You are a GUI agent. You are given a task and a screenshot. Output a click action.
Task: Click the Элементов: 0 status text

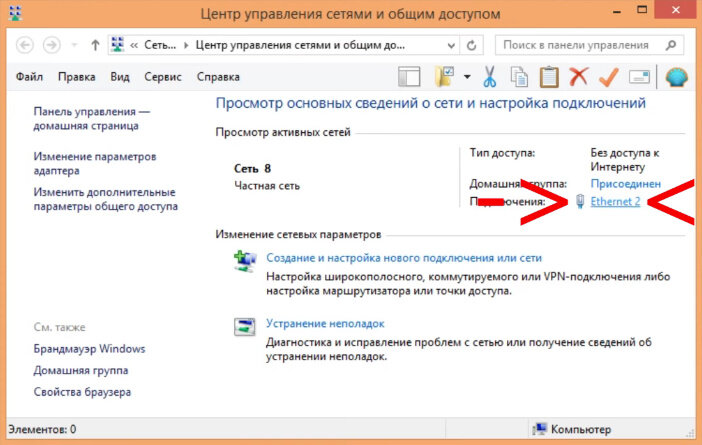[x=42, y=430]
